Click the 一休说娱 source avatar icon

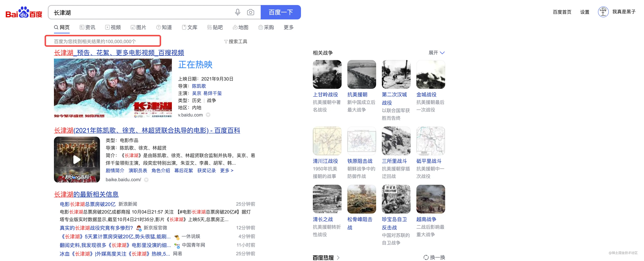point(177,237)
